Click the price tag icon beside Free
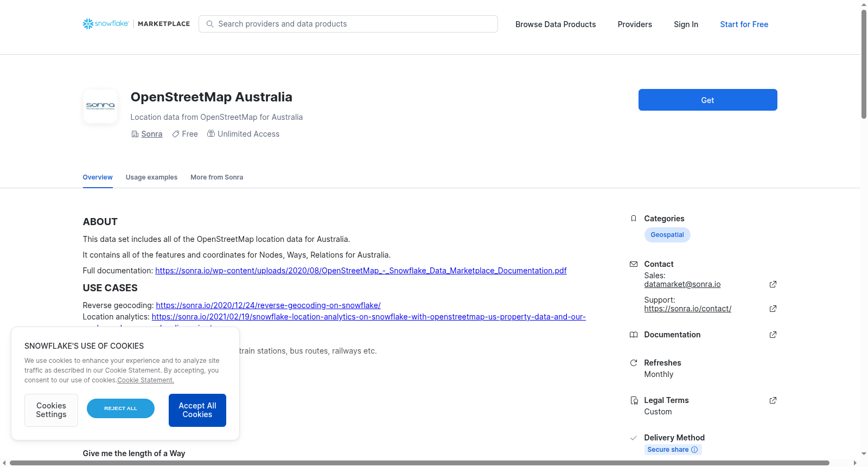 click(x=176, y=134)
